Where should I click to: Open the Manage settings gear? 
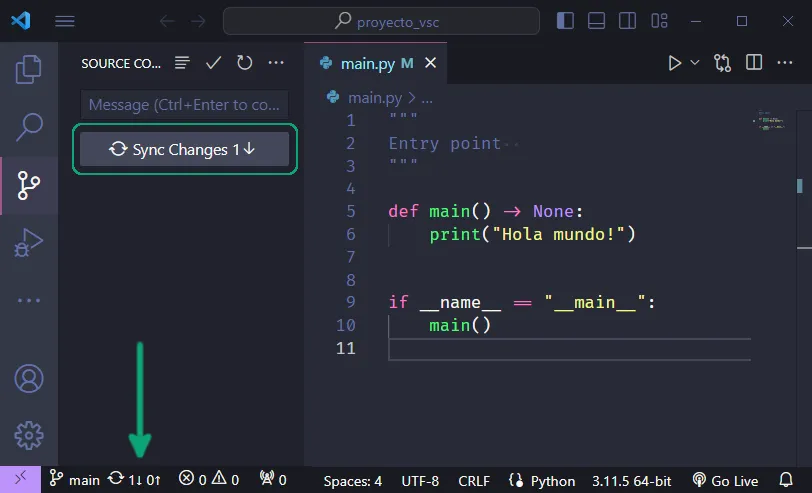tap(29, 435)
